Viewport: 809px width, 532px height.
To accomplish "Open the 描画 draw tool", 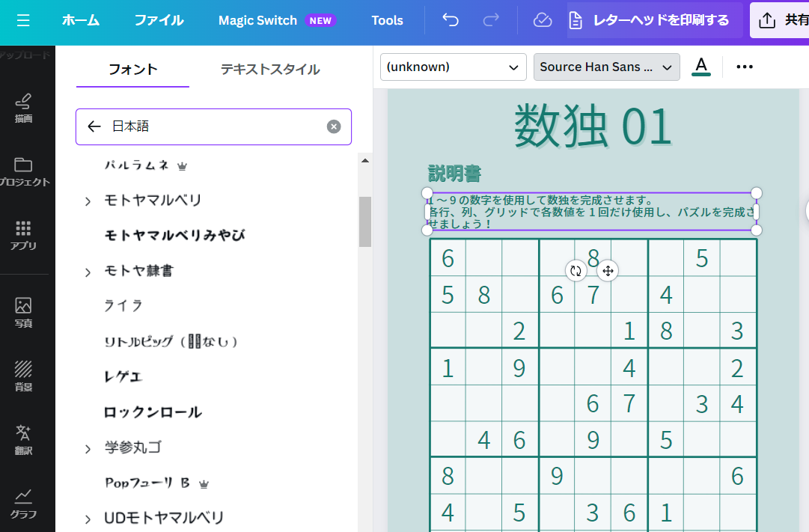I will [23, 108].
